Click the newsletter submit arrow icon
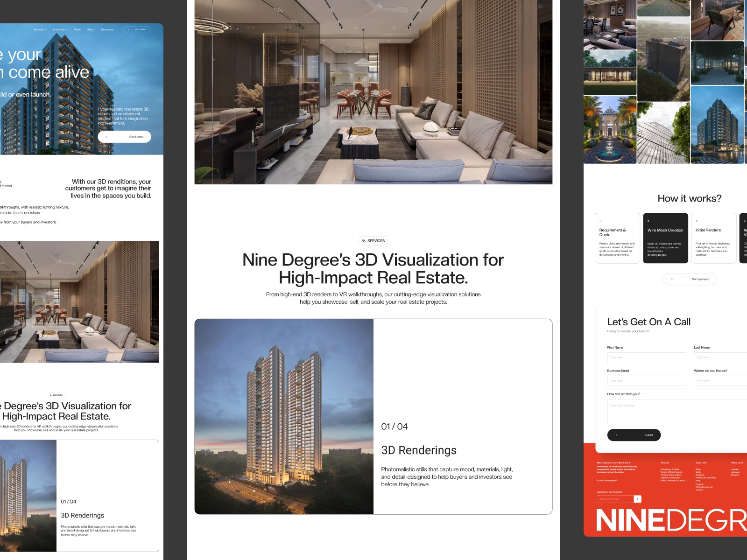Screen dimensions: 747x560 (x=637, y=499)
